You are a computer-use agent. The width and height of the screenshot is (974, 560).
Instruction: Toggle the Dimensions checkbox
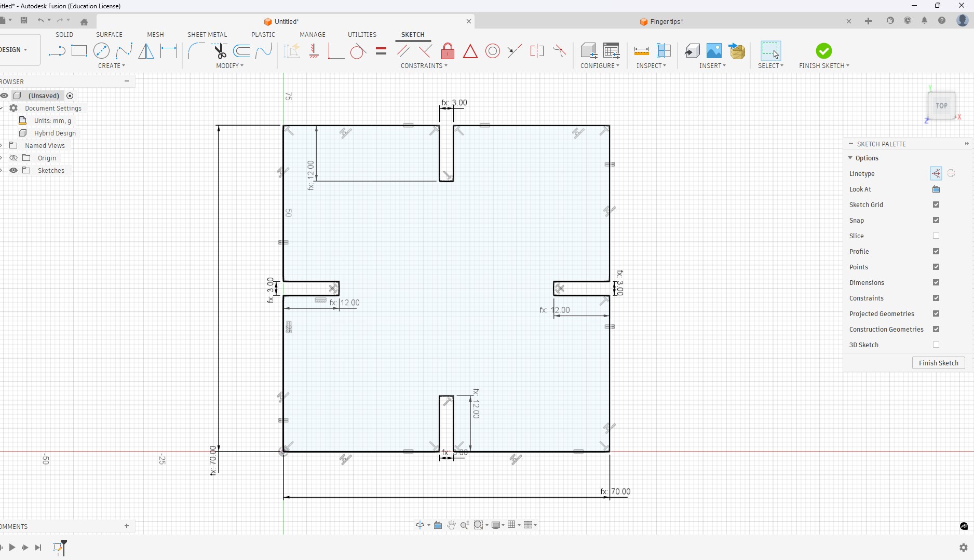[x=936, y=282]
